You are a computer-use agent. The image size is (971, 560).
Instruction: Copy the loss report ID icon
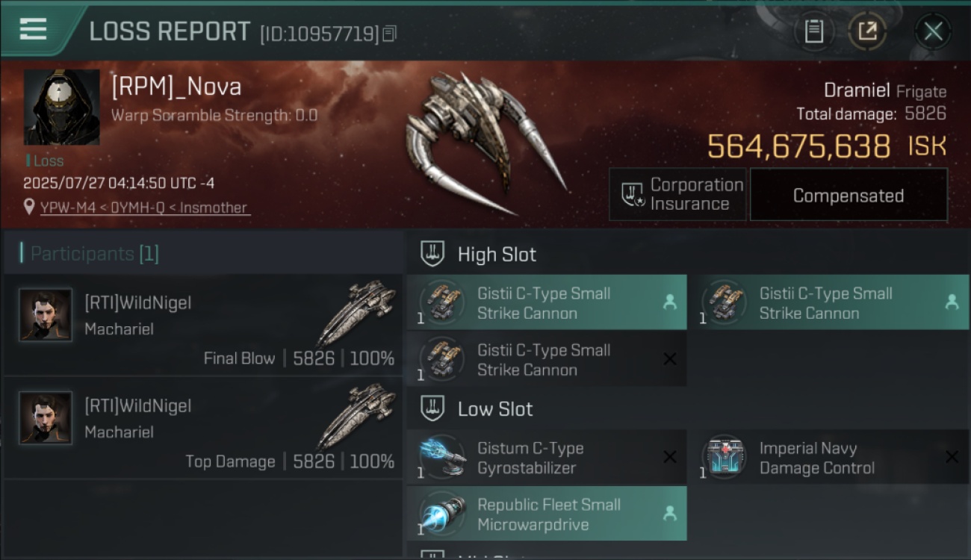pos(389,34)
